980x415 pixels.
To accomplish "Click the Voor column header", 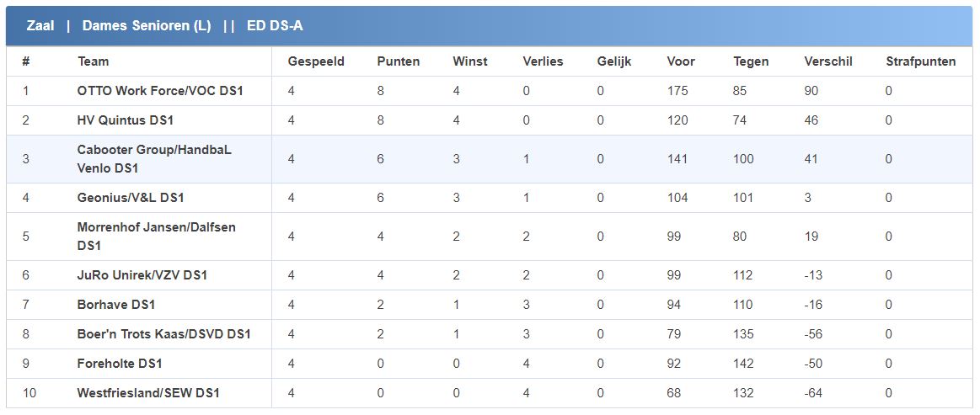I will pos(681,61).
